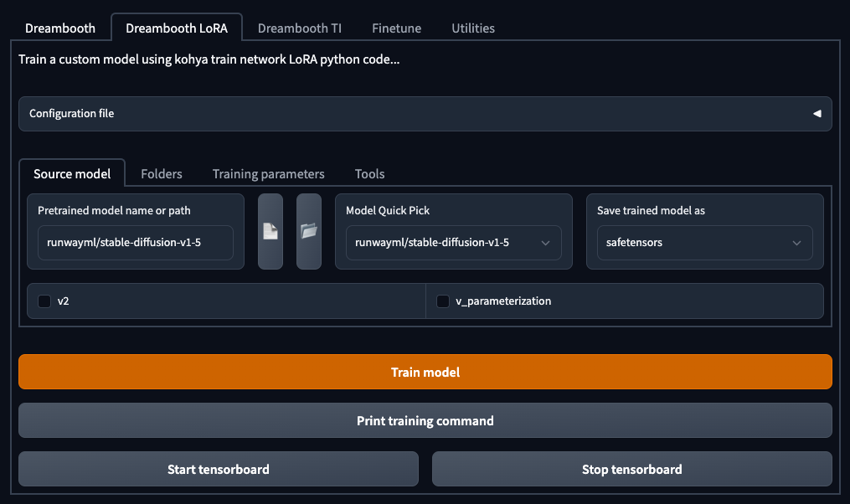Expand the Configuration file section

[x=818, y=113]
